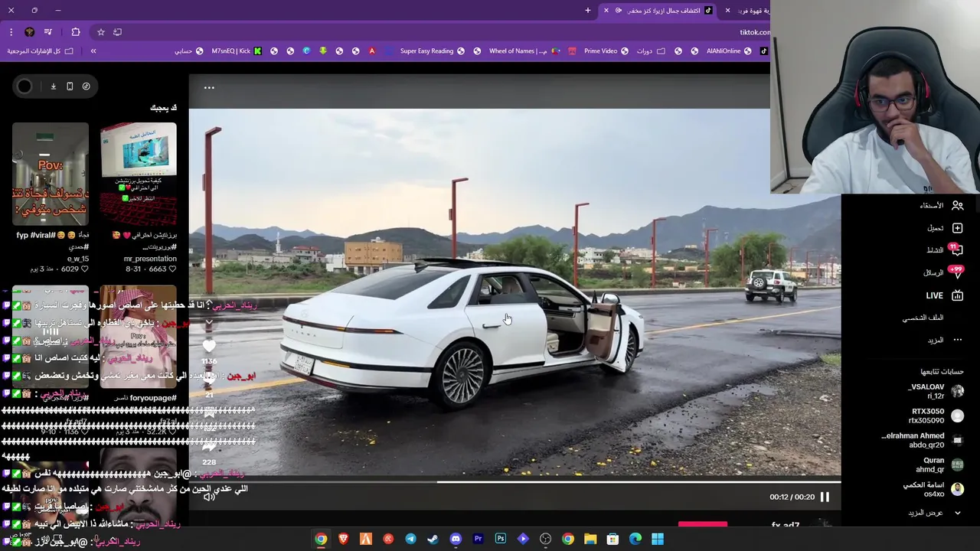Open the Profile (الملف الشخصي) page
Viewport: 980px width, 551px height.
tap(923, 318)
